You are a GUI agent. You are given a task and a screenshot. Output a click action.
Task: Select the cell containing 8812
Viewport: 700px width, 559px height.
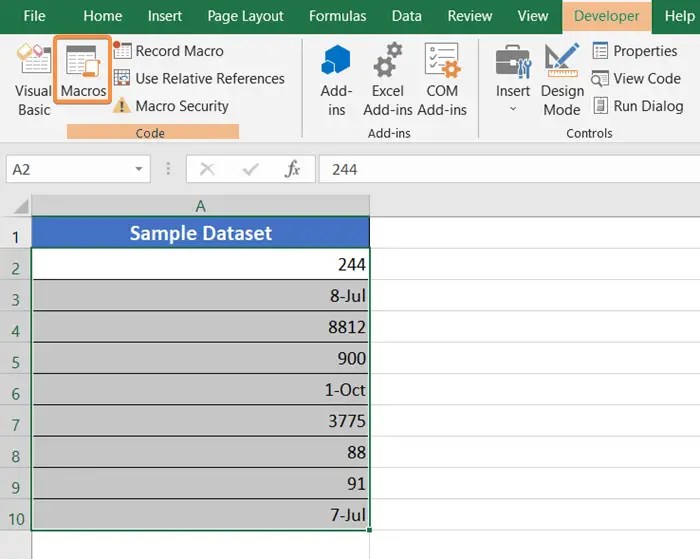(x=200, y=327)
